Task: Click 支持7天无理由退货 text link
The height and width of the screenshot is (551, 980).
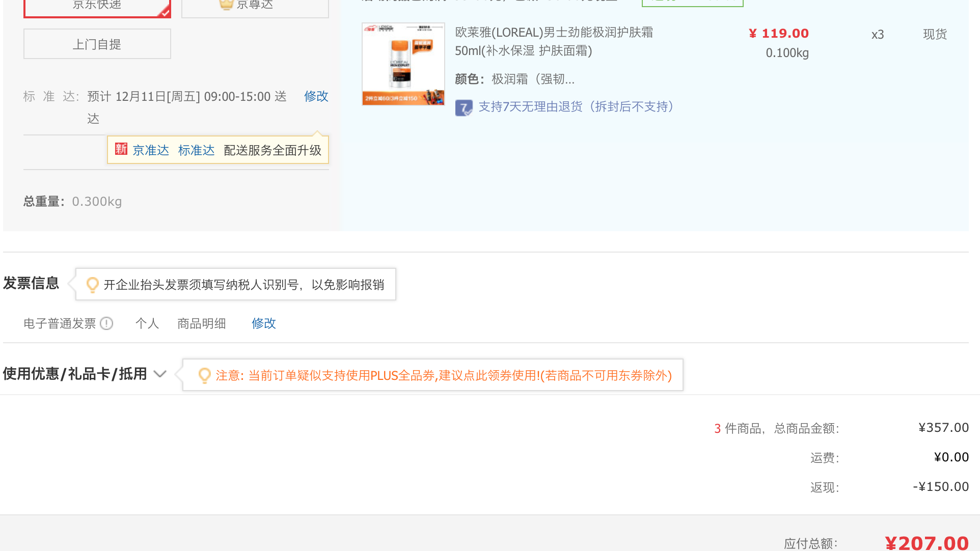Action: click(x=576, y=106)
